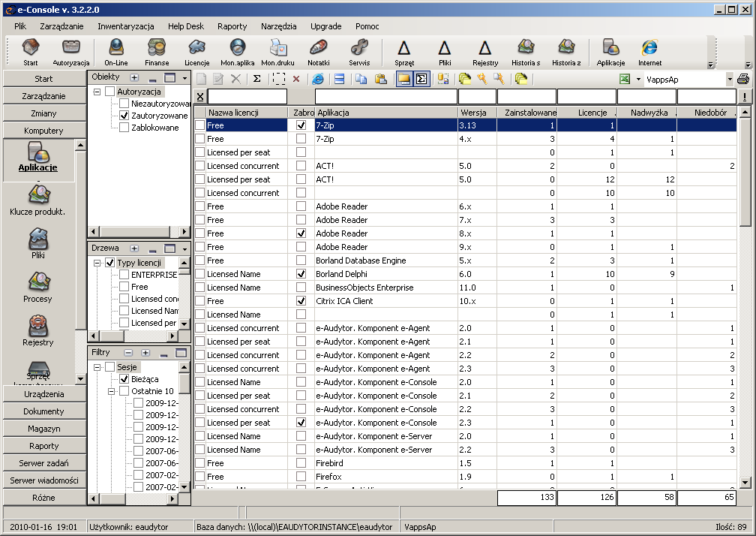The image size is (756, 536).
Task: Open the On-Line toolbar icon
Action: tap(116, 52)
